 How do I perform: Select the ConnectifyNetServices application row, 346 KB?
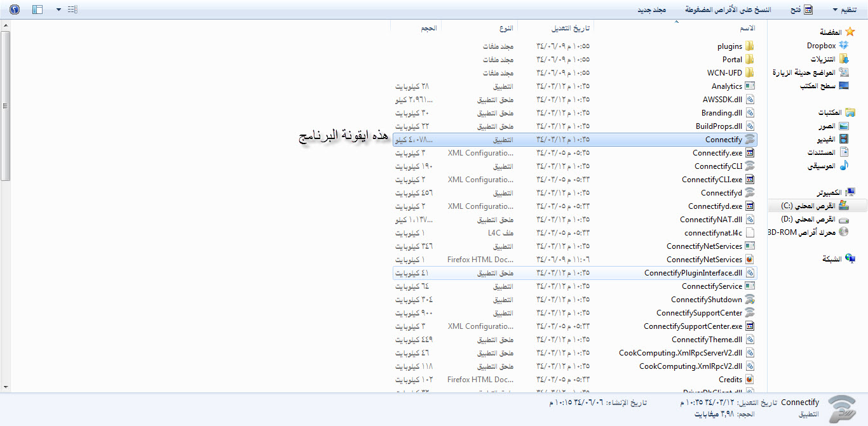pyautogui.click(x=575, y=246)
